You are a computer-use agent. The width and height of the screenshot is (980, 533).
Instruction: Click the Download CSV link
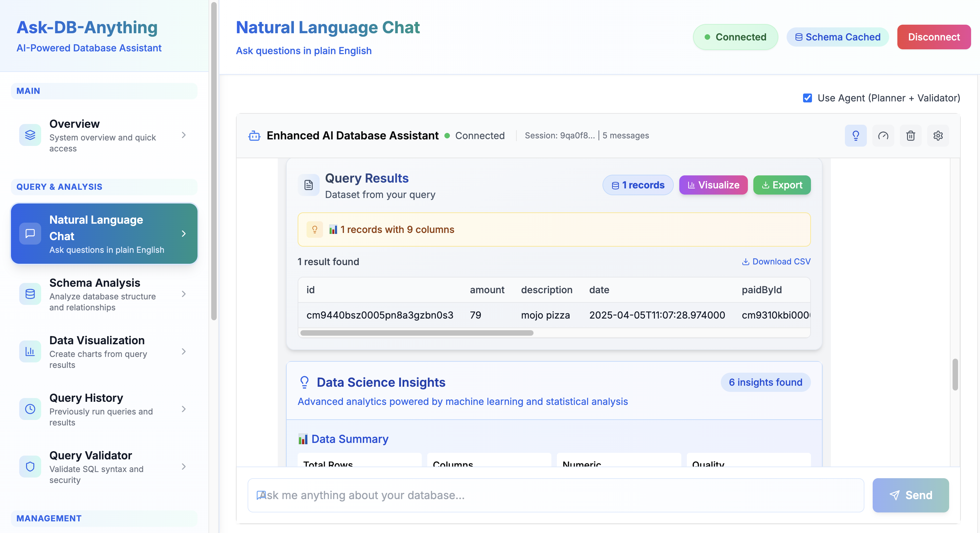[776, 262]
